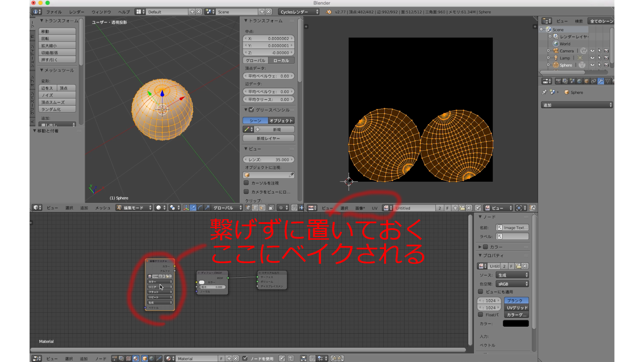Open the World properties tab (globe icon)
Image resolution: width=644 pixels, height=362 pixels.
(x=579, y=81)
